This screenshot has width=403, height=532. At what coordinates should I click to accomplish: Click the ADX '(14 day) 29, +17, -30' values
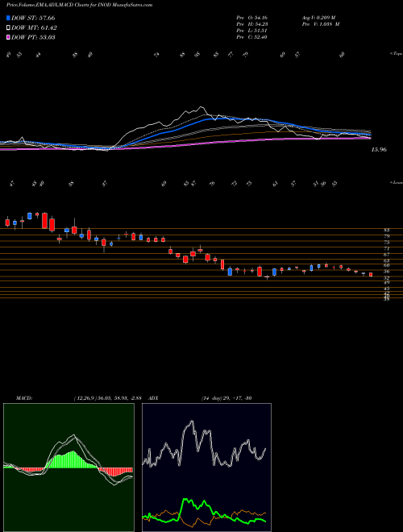click(226, 398)
